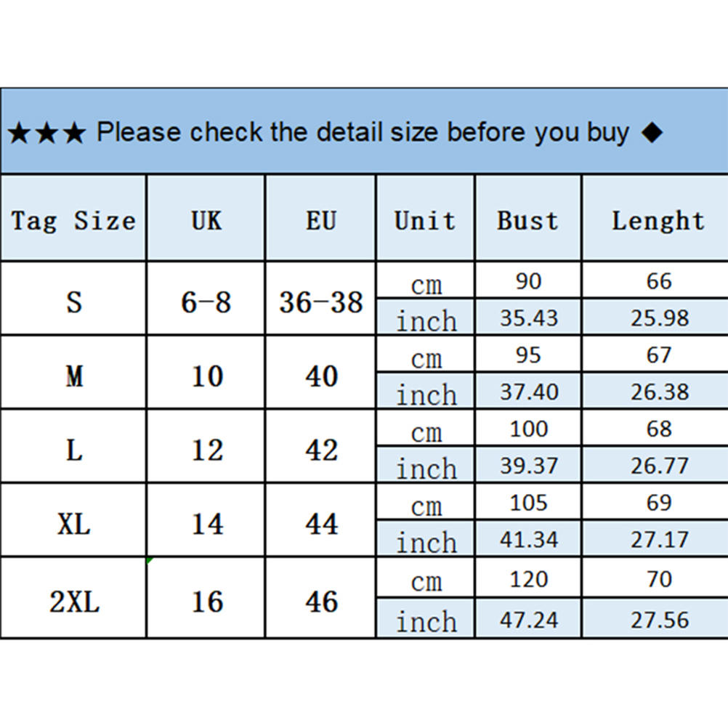Select the EU size 46 cell
This screenshot has width=728, height=728.
tap(321, 602)
